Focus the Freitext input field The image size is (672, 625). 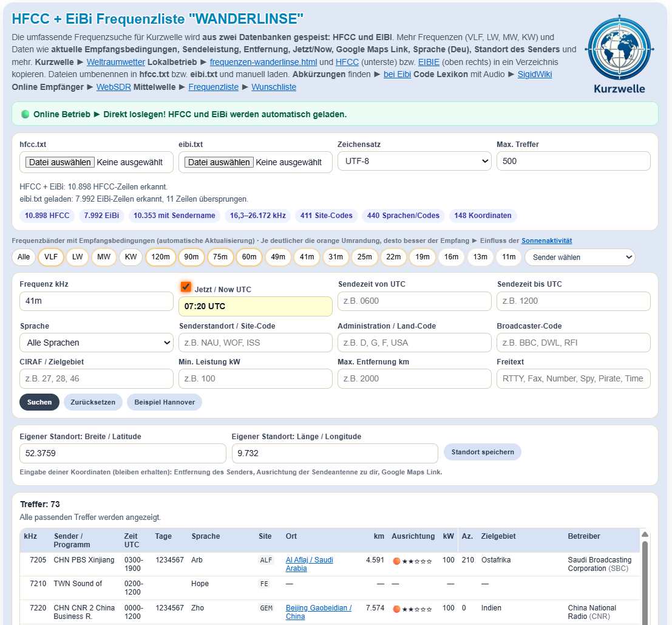coord(574,378)
